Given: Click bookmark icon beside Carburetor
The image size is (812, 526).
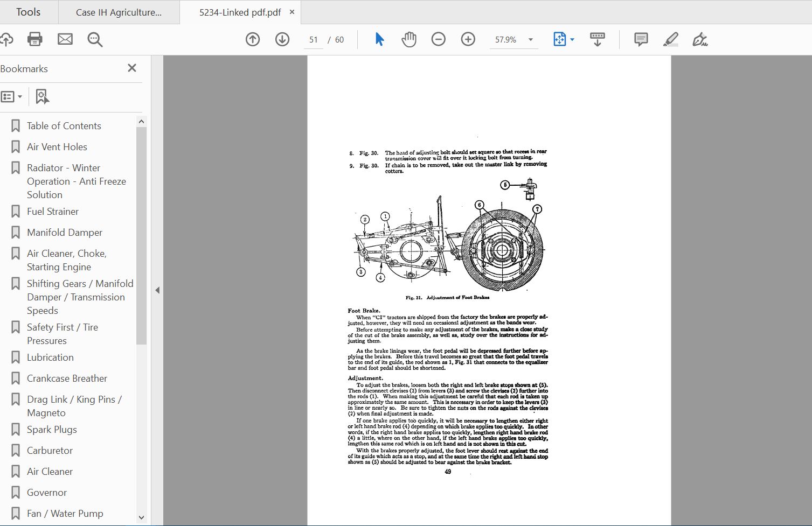Looking at the screenshot, I should point(16,451).
